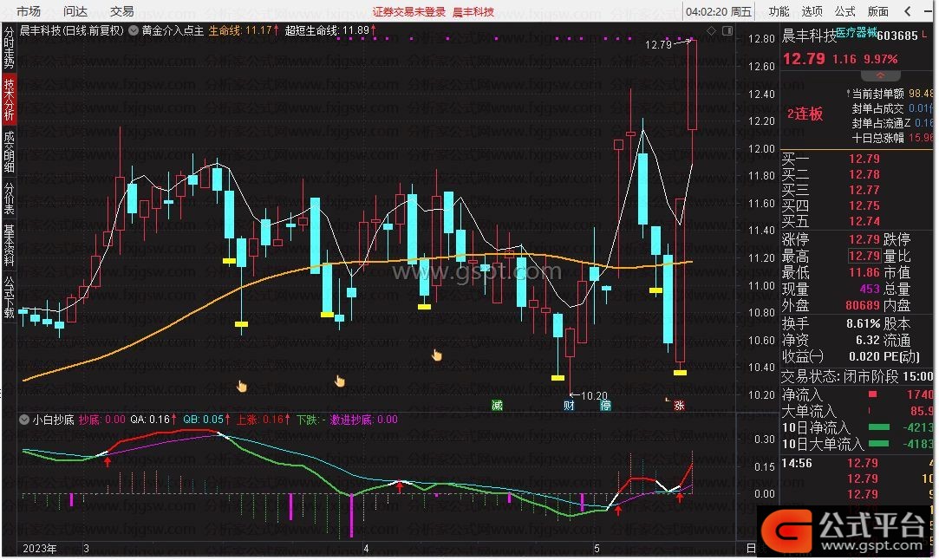
Task: Click the 涨停 limit-up price value
Action: click(864, 239)
